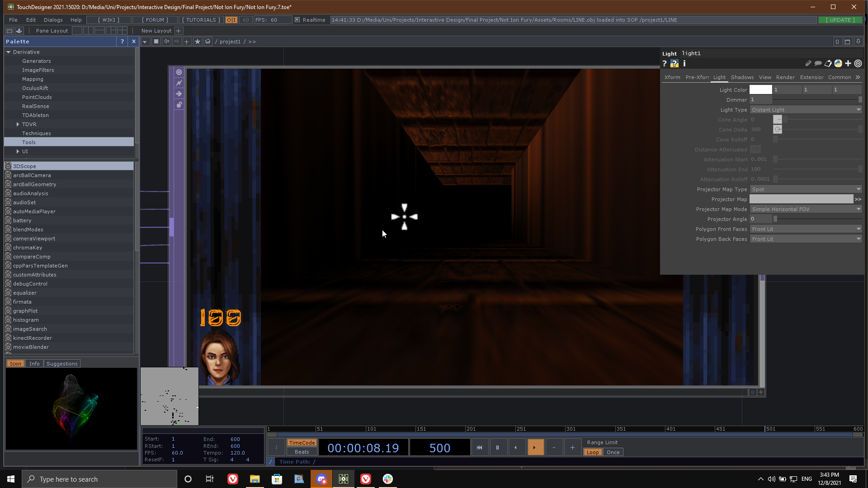Image resolution: width=868 pixels, height=488 pixels.
Task: Jump timeline to start
Action: tap(479, 448)
